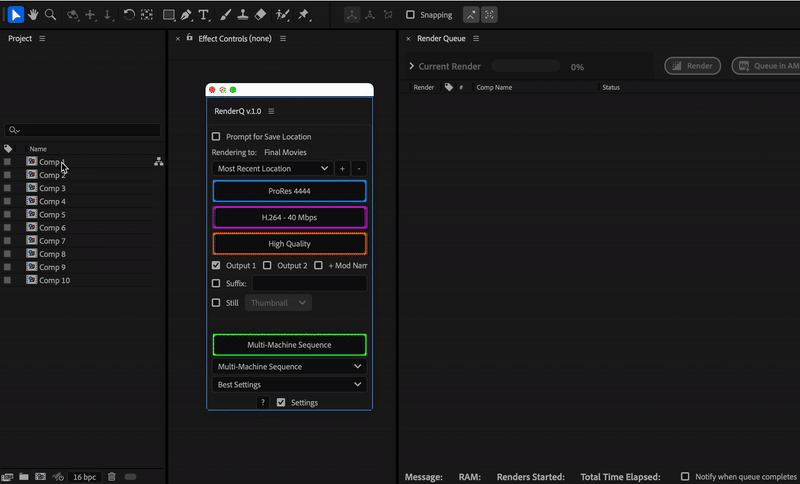Click the ProRes 4444 button
This screenshot has width=800, height=484.
point(289,191)
